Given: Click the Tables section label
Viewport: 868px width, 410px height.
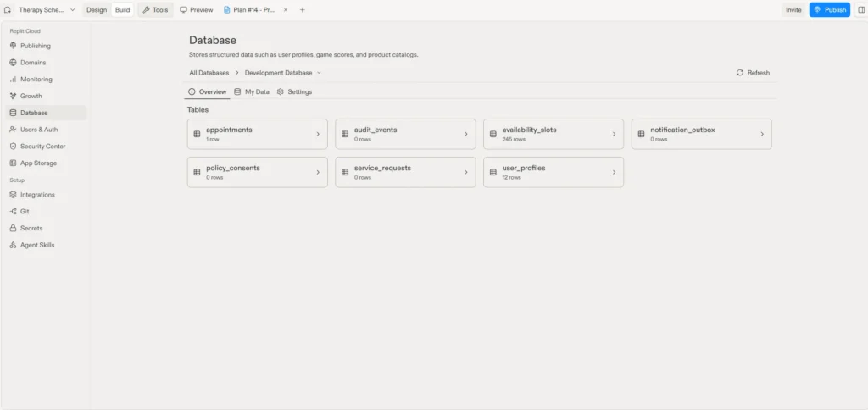Looking at the screenshot, I should tap(198, 109).
